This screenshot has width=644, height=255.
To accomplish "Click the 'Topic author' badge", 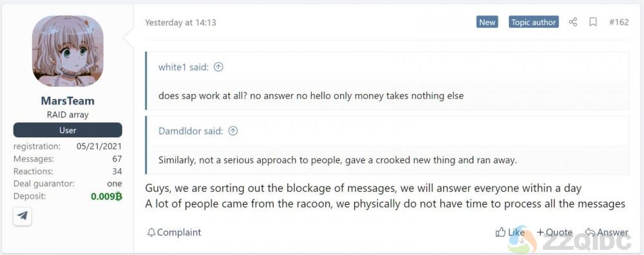I will pos(533,22).
